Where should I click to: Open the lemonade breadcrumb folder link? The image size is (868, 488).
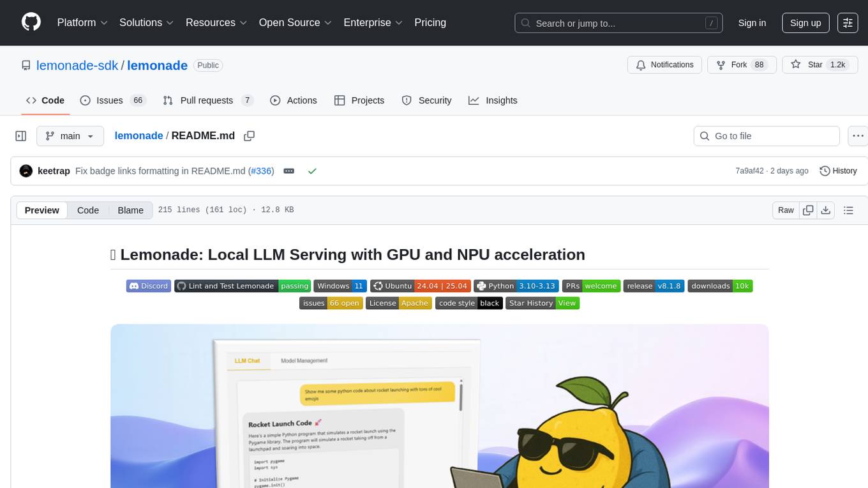point(138,136)
